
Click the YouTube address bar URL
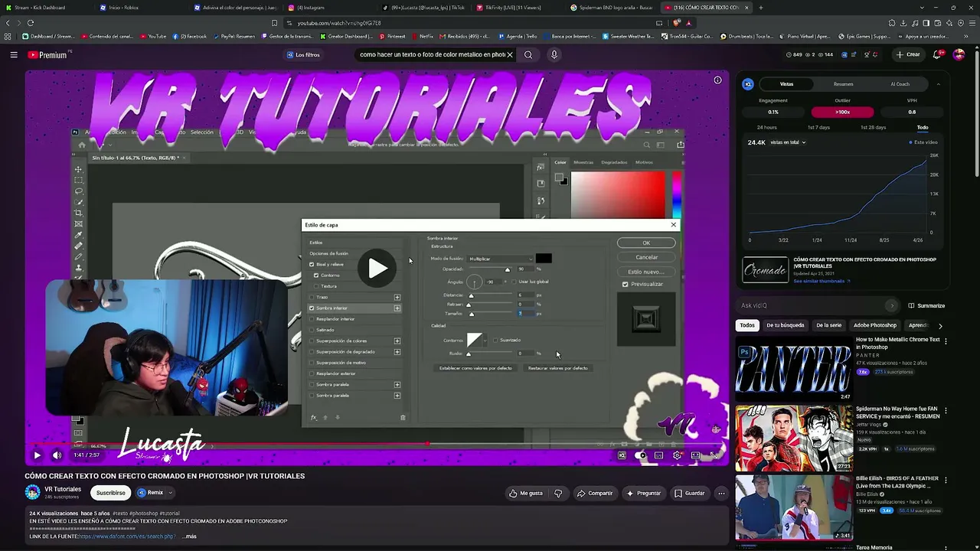pyautogui.click(x=339, y=23)
